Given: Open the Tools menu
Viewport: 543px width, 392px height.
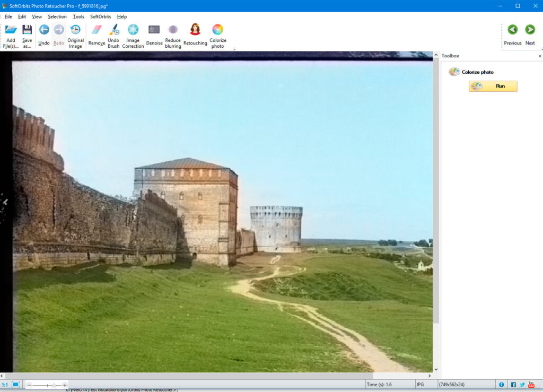Looking at the screenshot, I should pos(78,16).
